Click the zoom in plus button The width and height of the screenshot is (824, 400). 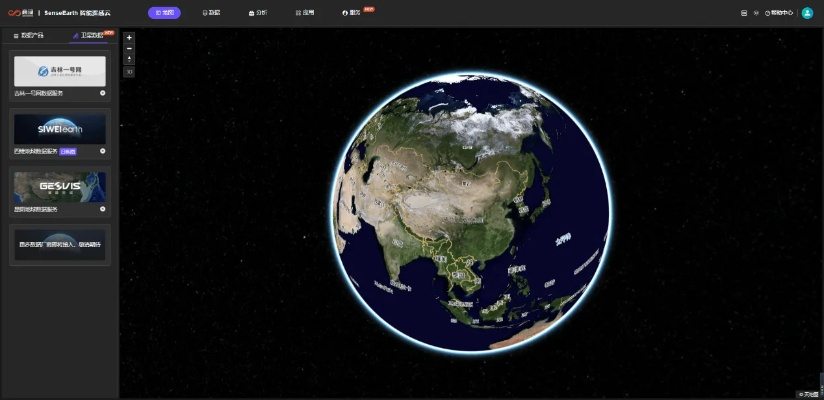[x=129, y=37]
